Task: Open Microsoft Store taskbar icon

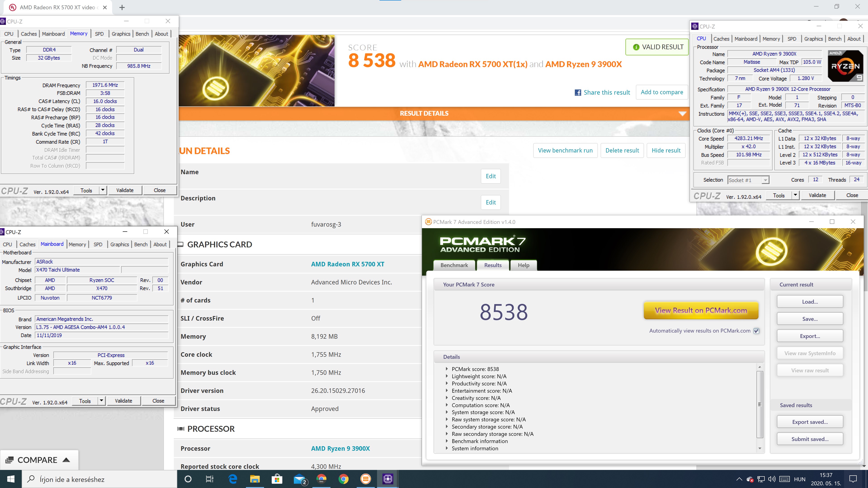Action: click(x=277, y=479)
